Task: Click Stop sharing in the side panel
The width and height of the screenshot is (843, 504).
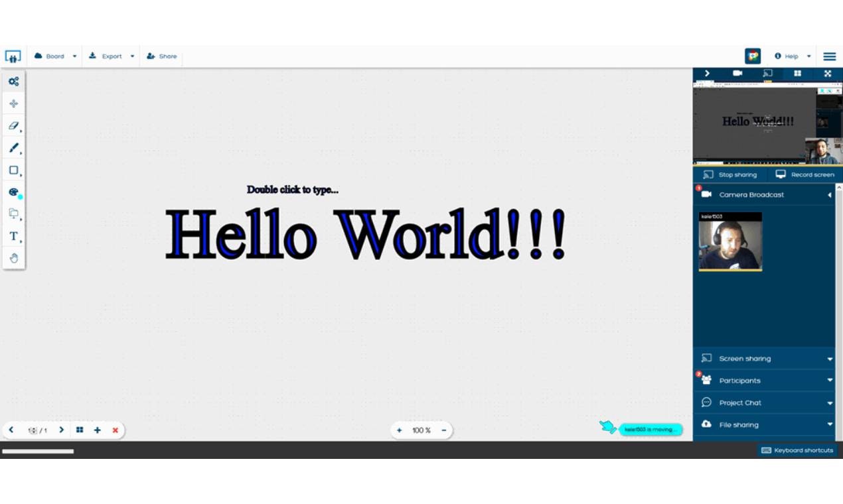Action: tap(730, 174)
